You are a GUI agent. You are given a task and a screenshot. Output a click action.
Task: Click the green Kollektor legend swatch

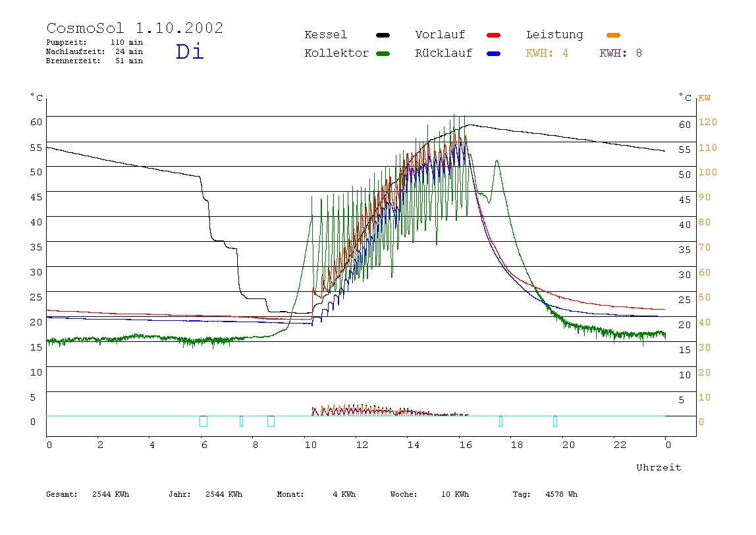[x=383, y=53]
